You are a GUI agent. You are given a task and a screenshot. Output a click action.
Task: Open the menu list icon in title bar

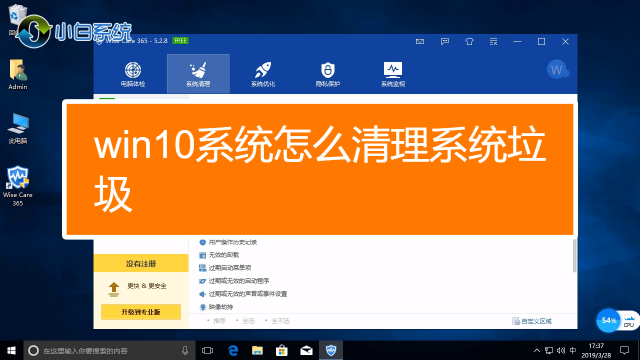pyautogui.click(x=493, y=42)
